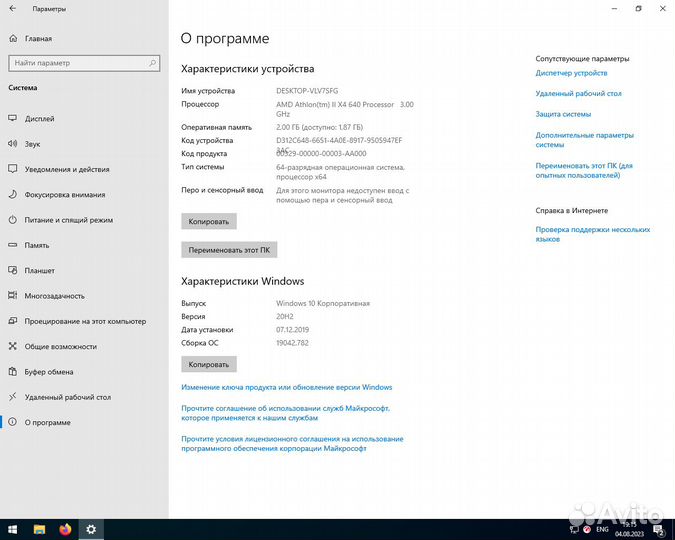
Task: Open the notification center icon
Action: pyautogui.click(x=659, y=530)
